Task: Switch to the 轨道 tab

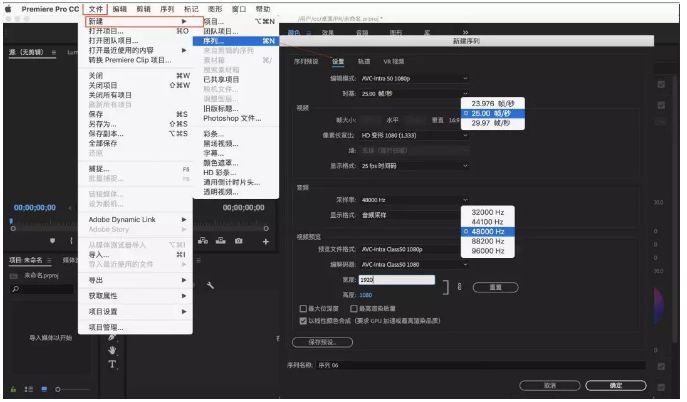Action: pyautogui.click(x=364, y=62)
